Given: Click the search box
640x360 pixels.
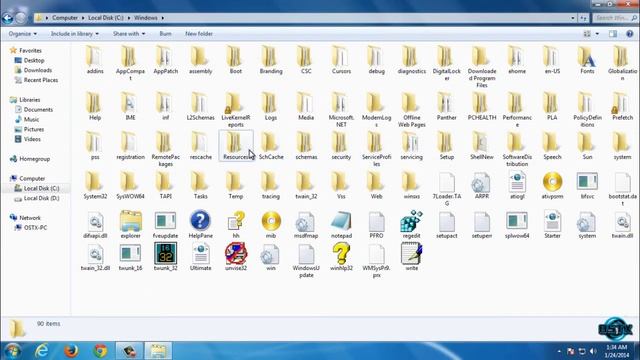Looking at the screenshot, I should click(616, 18).
